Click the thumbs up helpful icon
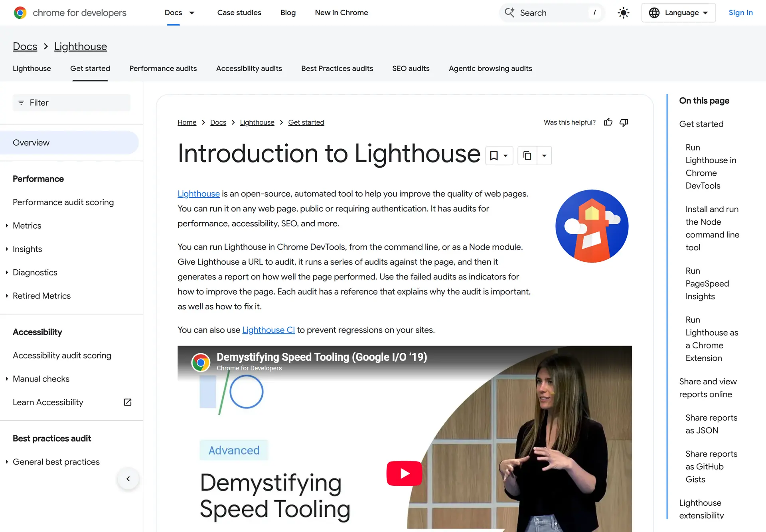The height and width of the screenshot is (532, 766). [608, 123]
